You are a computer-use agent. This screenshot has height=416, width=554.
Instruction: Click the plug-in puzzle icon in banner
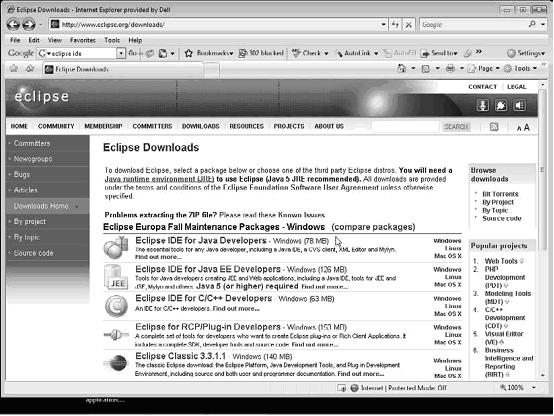pos(501,105)
